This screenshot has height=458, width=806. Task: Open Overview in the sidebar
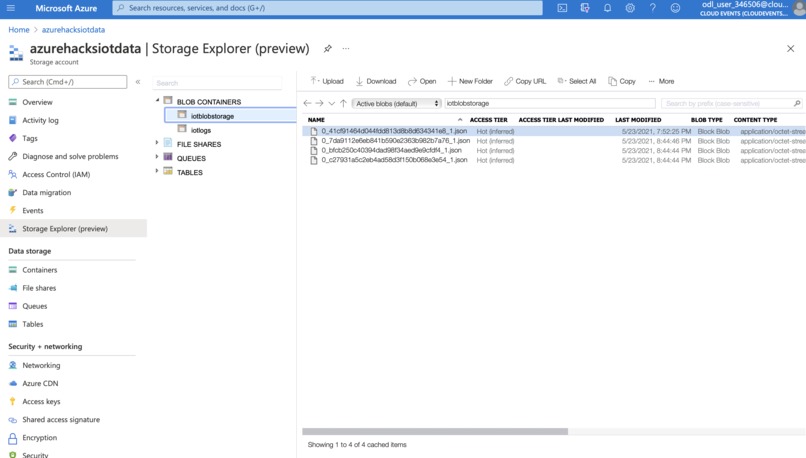[x=37, y=102]
